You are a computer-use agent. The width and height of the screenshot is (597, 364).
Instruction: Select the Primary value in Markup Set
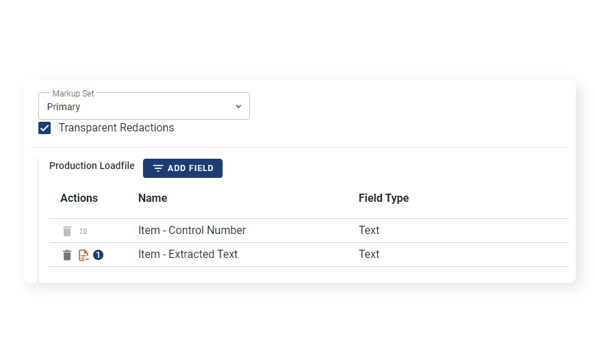pyautogui.click(x=64, y=107)
